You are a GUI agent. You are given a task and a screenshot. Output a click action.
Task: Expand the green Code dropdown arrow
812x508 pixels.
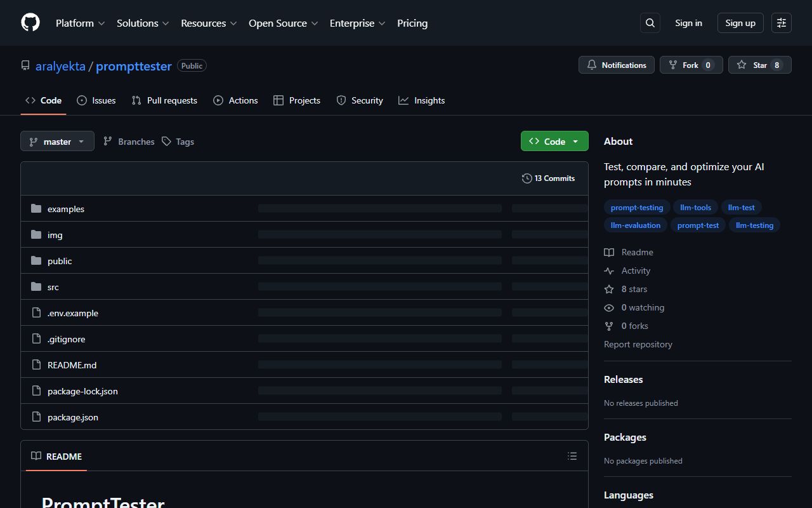click(575, 141)
